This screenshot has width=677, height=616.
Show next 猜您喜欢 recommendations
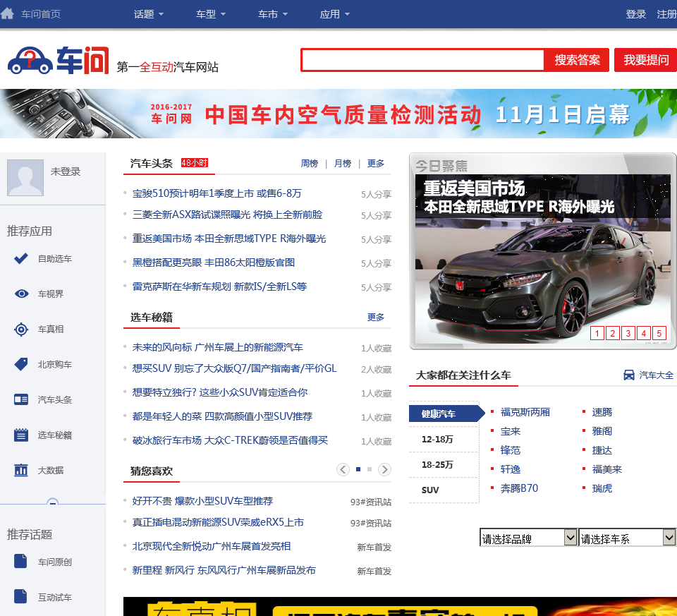click(x=384, y=469)
